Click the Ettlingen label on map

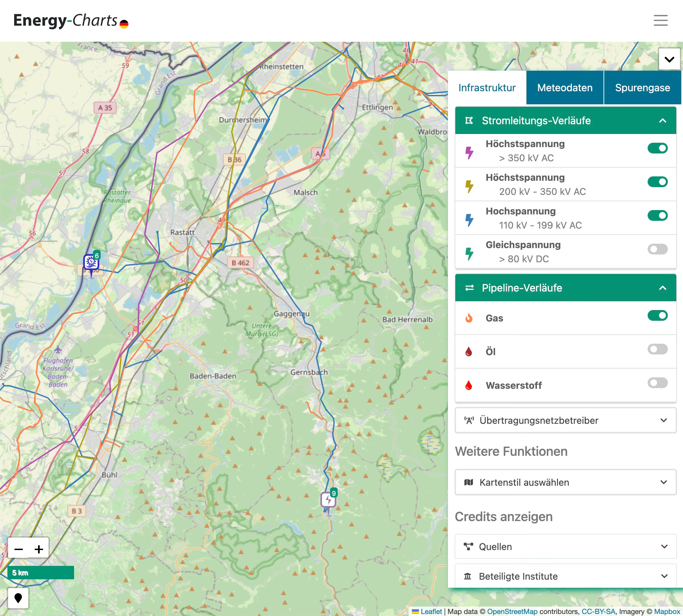[x=377, y=107]
